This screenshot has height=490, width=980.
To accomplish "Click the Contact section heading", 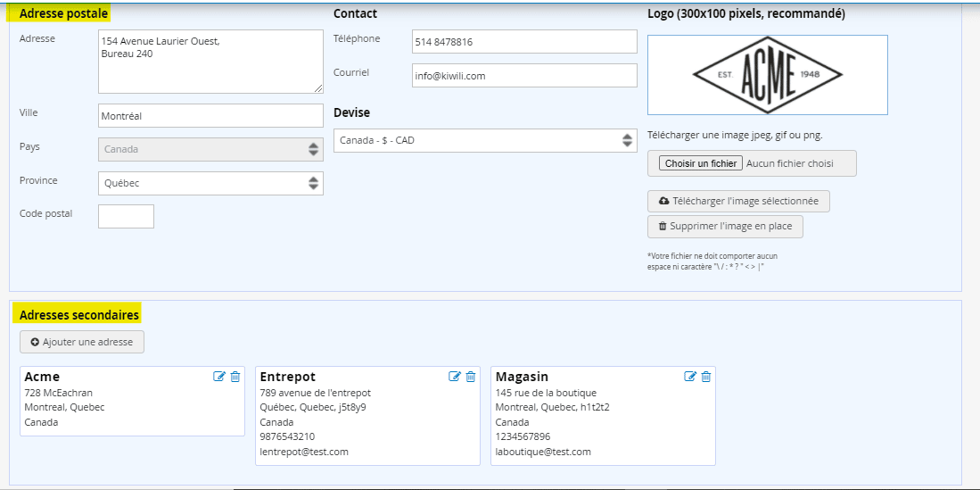I will pyautogui.click(x=356, y=13).
